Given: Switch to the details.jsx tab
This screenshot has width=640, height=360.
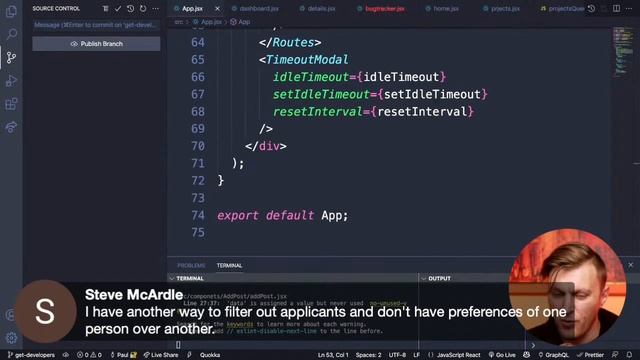Looking at the screenshot, I should pos(318,9).
